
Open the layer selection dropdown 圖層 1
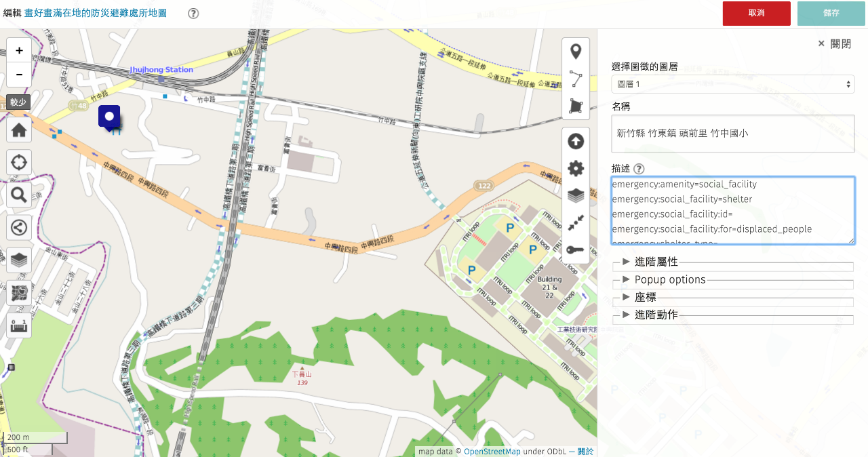pos(732,84)
